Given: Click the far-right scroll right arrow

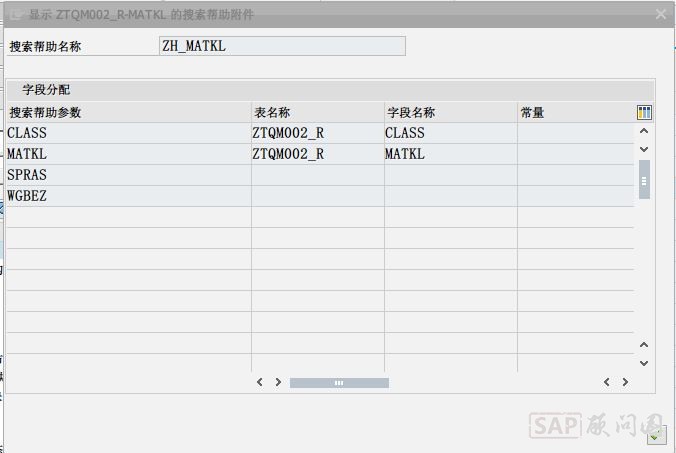Looking at the screenshot, I should (625, 382).
